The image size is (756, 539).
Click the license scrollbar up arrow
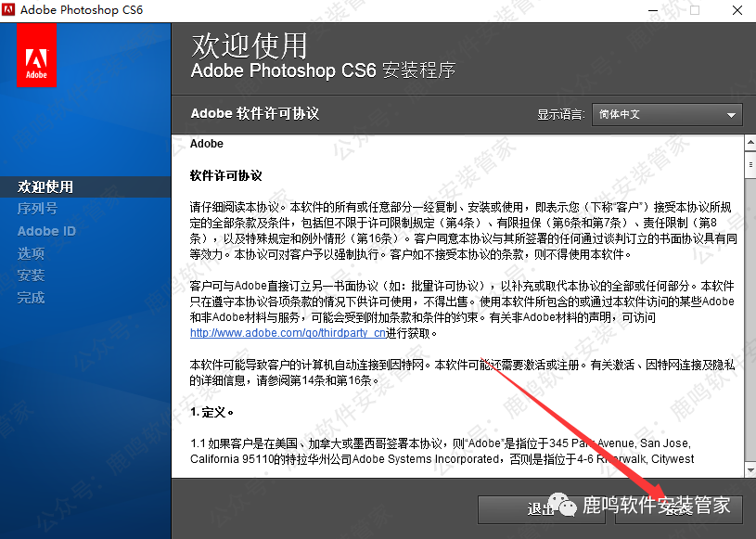click(x=750, y=142)
